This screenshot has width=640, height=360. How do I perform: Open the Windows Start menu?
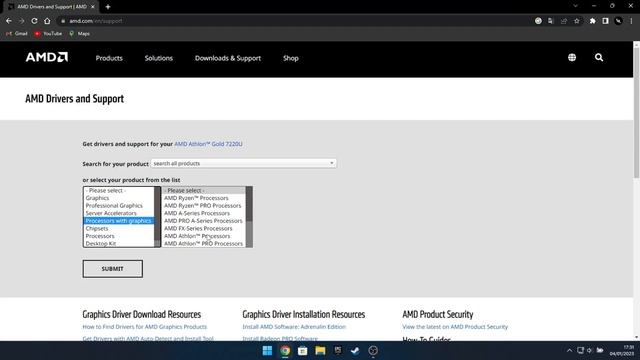[267, 351]
